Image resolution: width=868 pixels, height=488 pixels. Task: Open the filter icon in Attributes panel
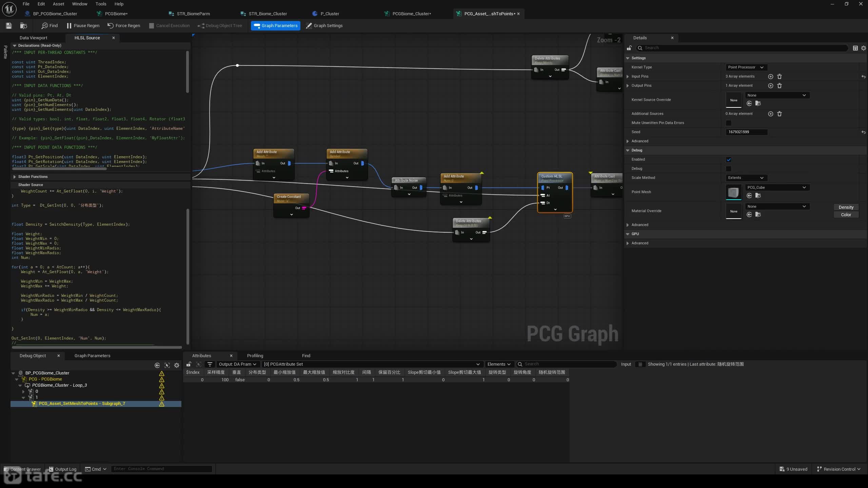pyautogui.click(x=210, y=364)
